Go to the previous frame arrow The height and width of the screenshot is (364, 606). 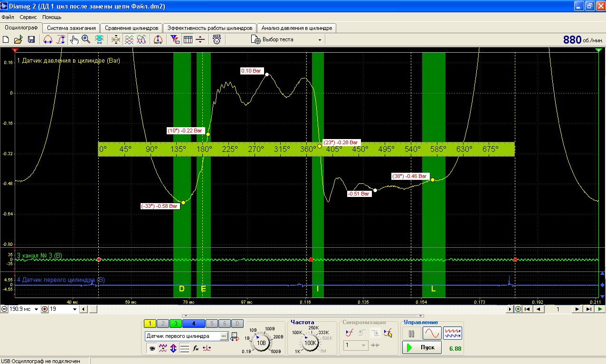[x=538, y=309]
